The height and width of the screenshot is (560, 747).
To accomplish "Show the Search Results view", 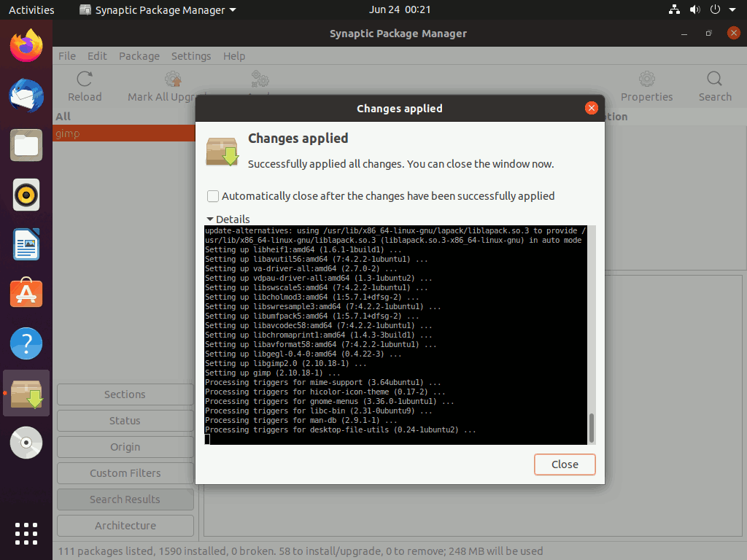I will click(125, 499).
